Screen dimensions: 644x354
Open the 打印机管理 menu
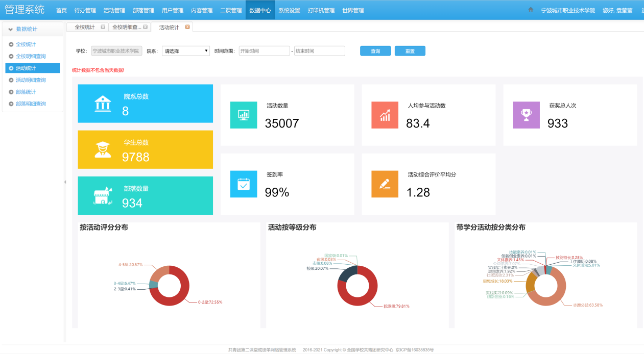321,10
